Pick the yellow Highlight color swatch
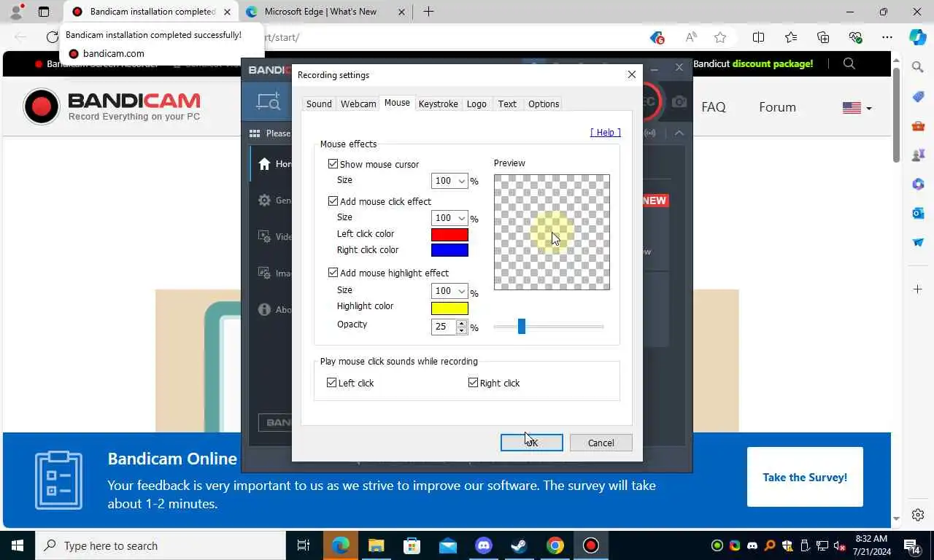This screenshot has width=934, height=560. coord(449,308)
